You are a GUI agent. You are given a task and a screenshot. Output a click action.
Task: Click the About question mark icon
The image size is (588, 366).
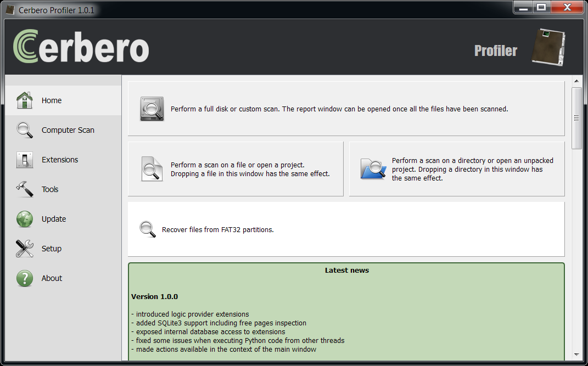pos(25,278)
